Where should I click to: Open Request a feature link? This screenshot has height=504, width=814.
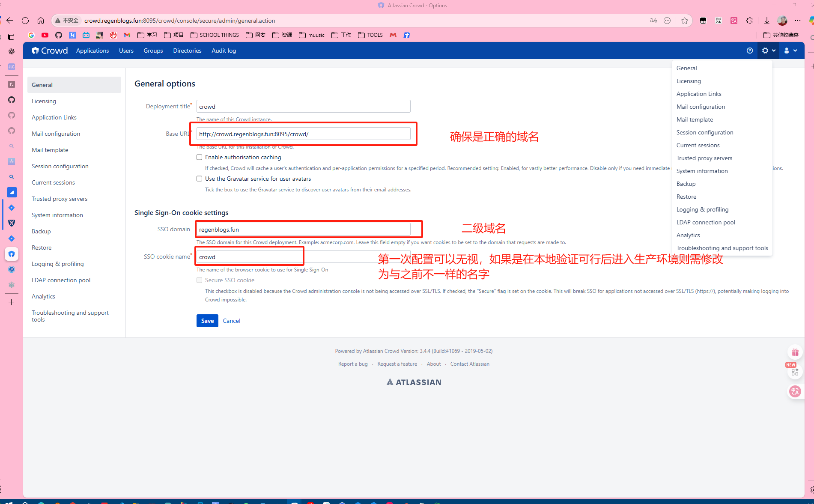pyautogui.click(x=397, y=364)
